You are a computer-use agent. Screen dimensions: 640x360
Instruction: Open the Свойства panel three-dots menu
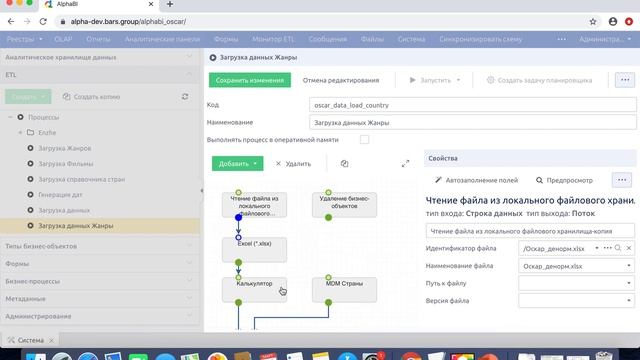click(x=622, y=180)
